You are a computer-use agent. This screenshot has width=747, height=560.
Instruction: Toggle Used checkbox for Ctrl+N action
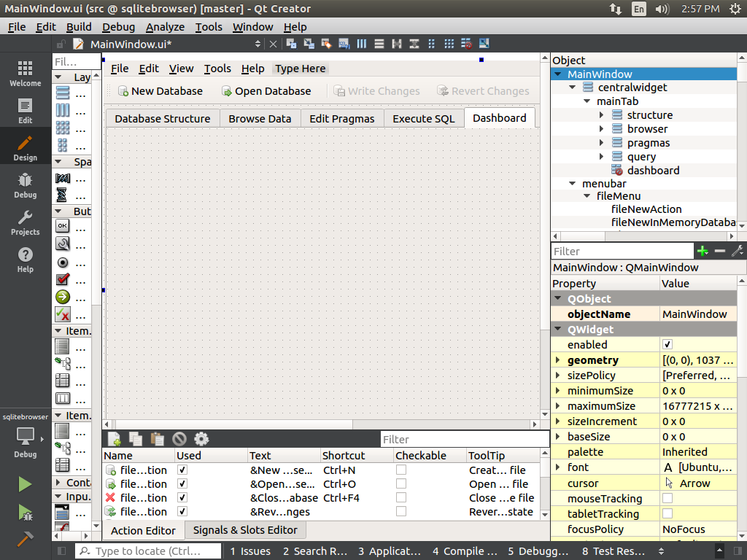pos(182,470)
